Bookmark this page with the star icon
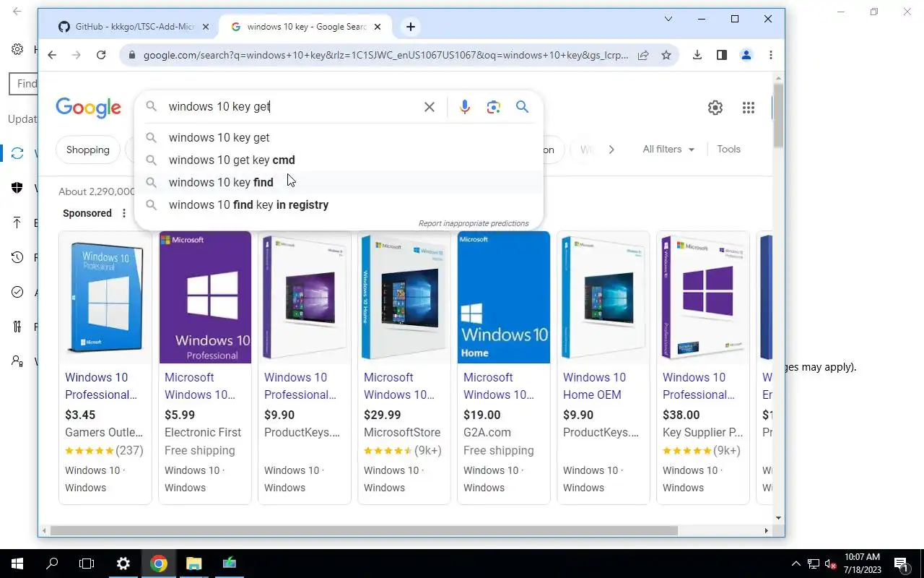This screenshot has width=924, height=578. pos(666,55)
